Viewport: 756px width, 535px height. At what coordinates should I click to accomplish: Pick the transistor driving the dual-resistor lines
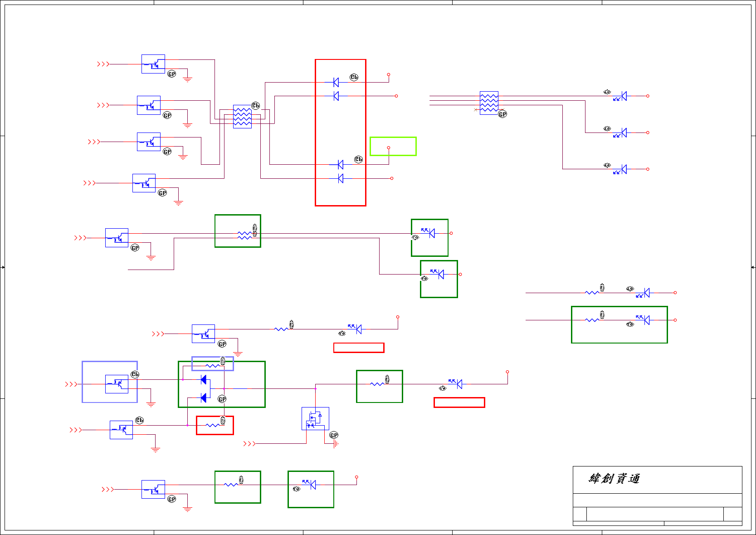point(117,238)
